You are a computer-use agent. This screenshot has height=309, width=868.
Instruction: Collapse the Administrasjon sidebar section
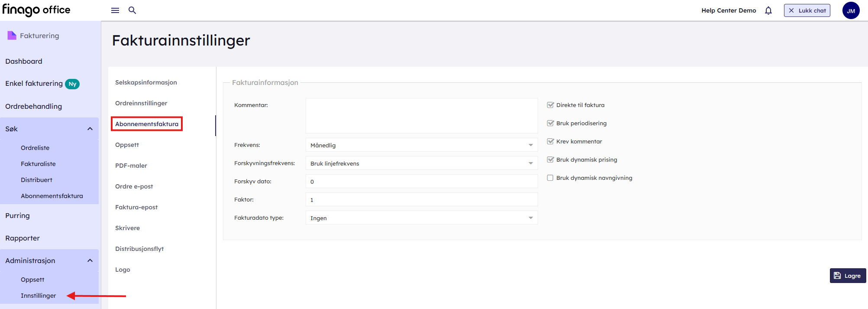(x=90, y=261)
